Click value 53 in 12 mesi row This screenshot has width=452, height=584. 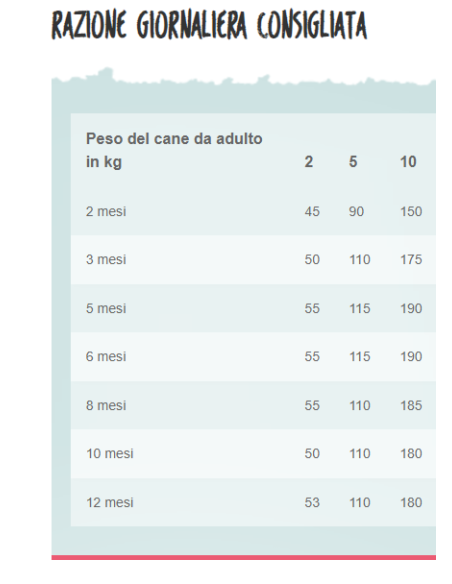312,502
